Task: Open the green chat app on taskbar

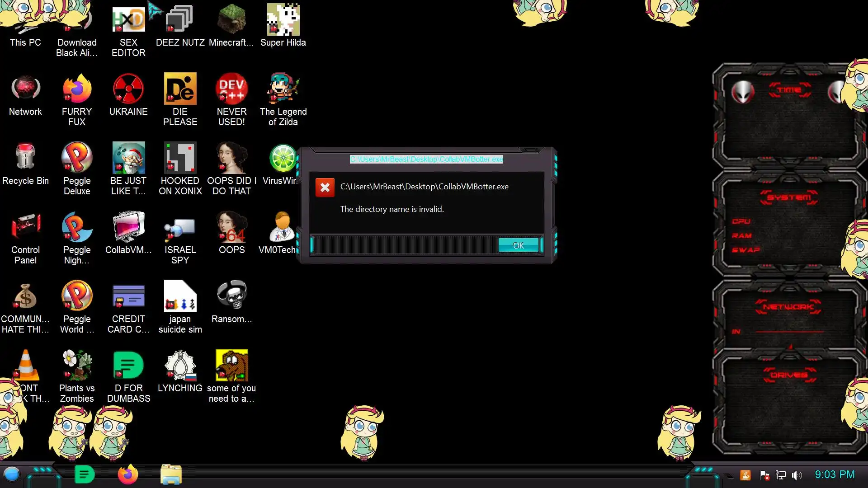Action: [84, 474]
